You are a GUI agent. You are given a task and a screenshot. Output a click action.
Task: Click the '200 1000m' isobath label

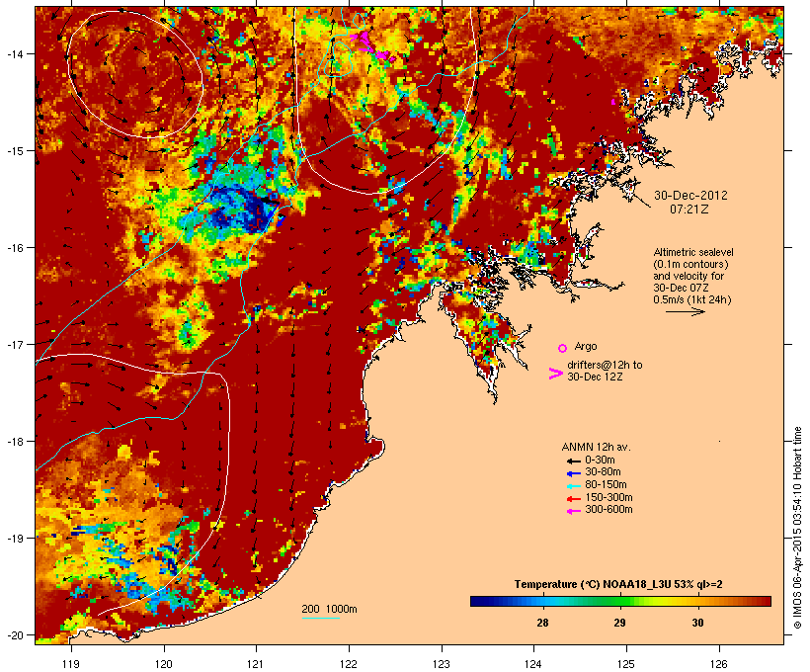[x=329, y=609]
